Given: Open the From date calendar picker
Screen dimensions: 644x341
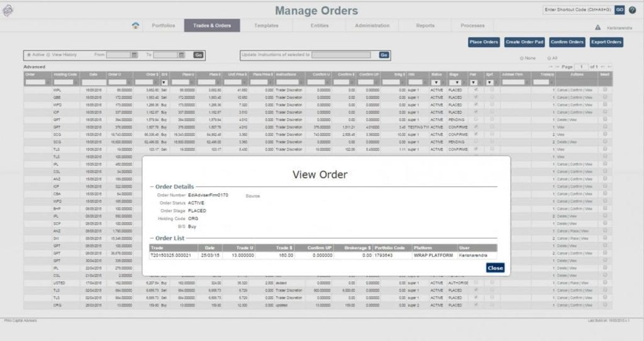Looking at the screenshot, I should [x=134, y=55].
